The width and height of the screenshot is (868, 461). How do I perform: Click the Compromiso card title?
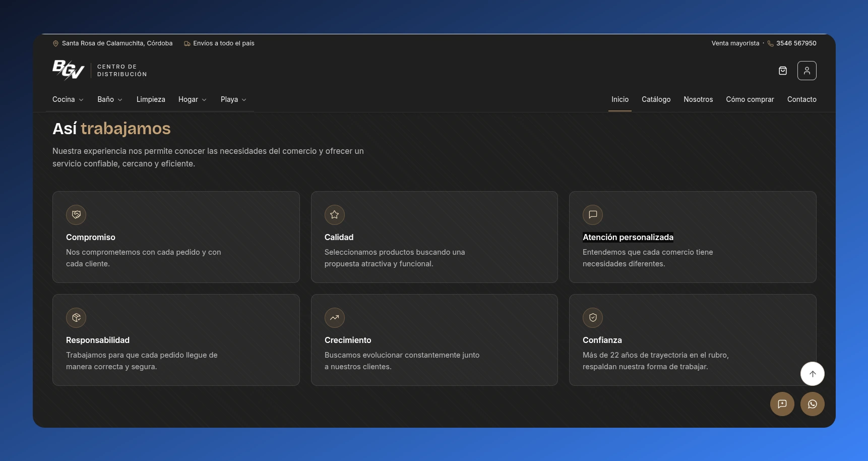[91, 237]
